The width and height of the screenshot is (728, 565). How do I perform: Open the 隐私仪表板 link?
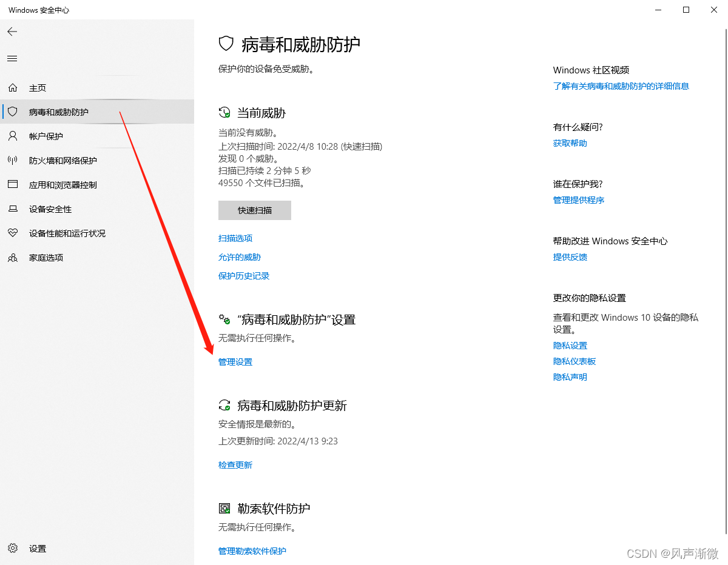575,361
